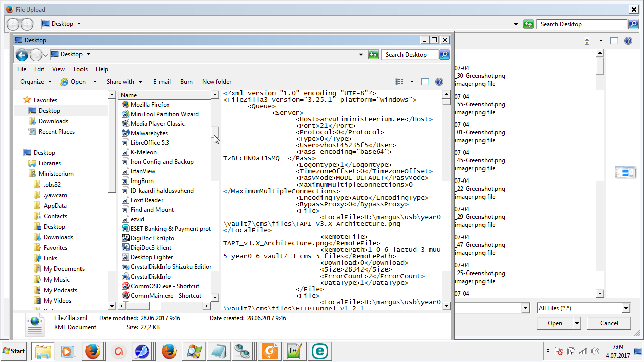This screenshot has width=644, height=362.
Task: Open media player taskbar icon
Action: pyautogui.click(x=68, y=351)
